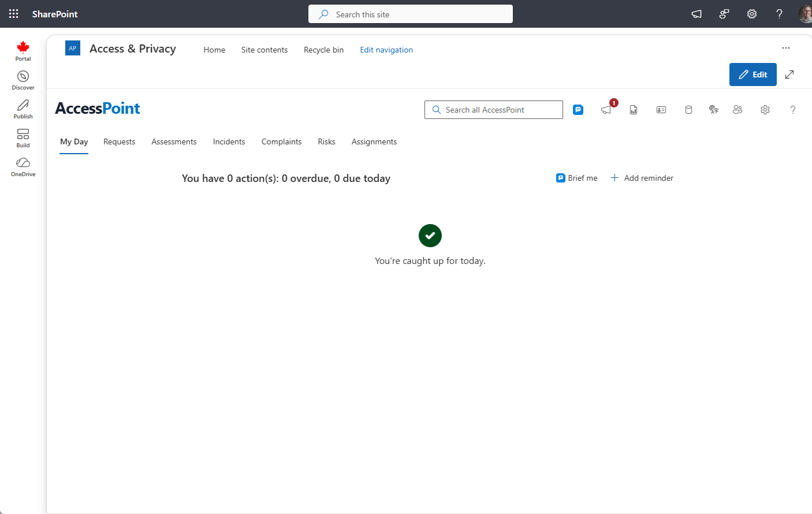Image resolution: width=812 pixels, height=514 pixels.
Task: Open the SharePoint app launcher grid
Action: 14,14
